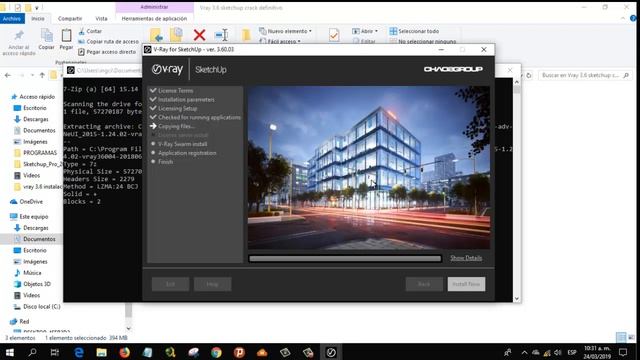The width and height of the screenshot is (640, 360).
Task: Switch to large icons view button
Action: (632, 338)
